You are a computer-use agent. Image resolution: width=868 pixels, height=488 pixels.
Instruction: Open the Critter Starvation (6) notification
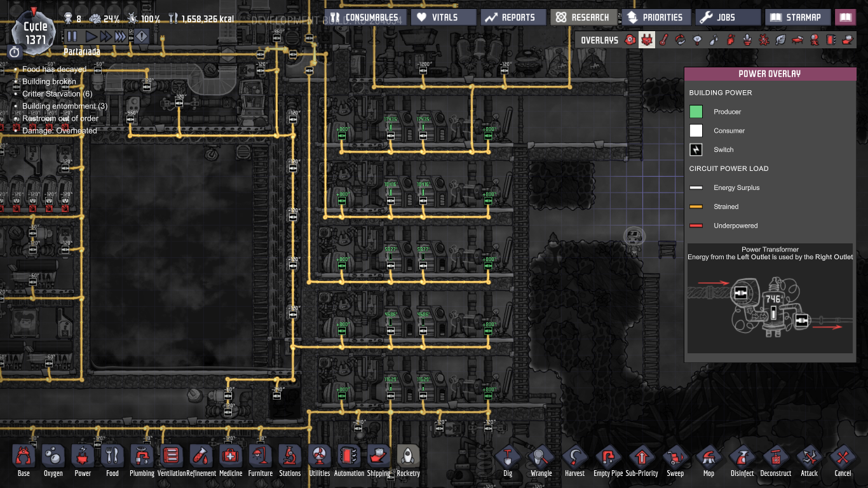click(x=57, y=94)
